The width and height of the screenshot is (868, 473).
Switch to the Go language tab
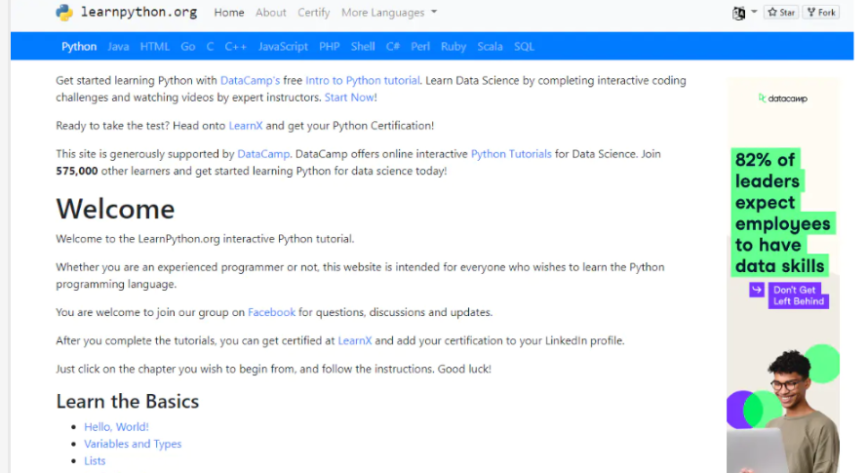187,47
